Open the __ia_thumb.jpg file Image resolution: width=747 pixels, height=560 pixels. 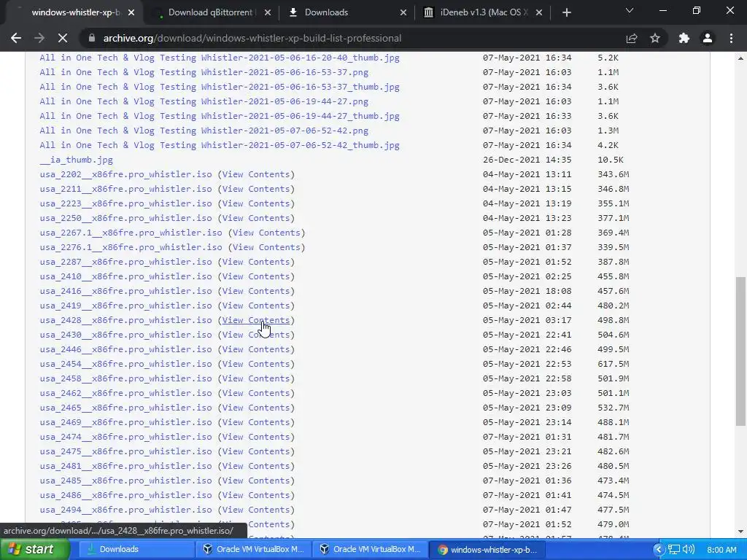[76, 160]
